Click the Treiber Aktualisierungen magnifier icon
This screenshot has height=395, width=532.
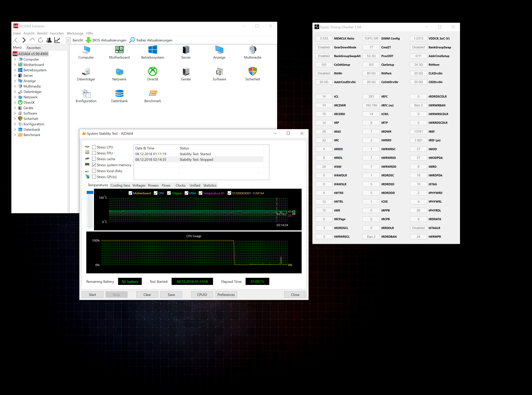[x=132, y=40]
